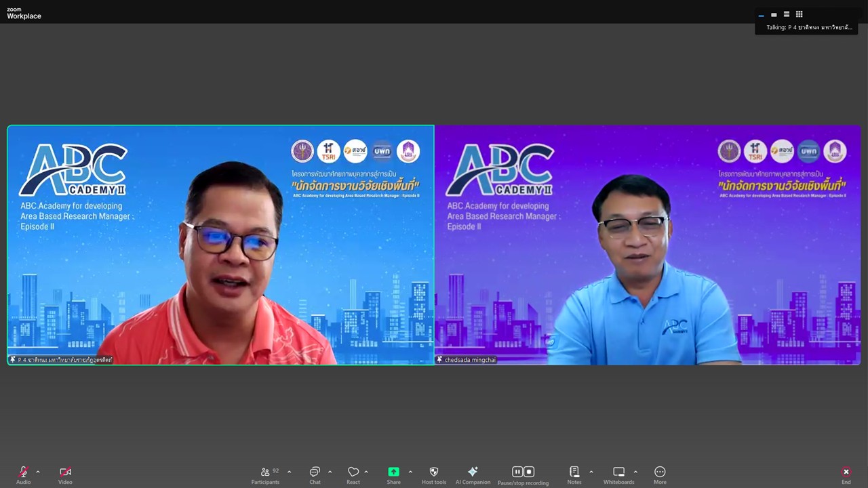Open the Participants panel

[265, 475]
